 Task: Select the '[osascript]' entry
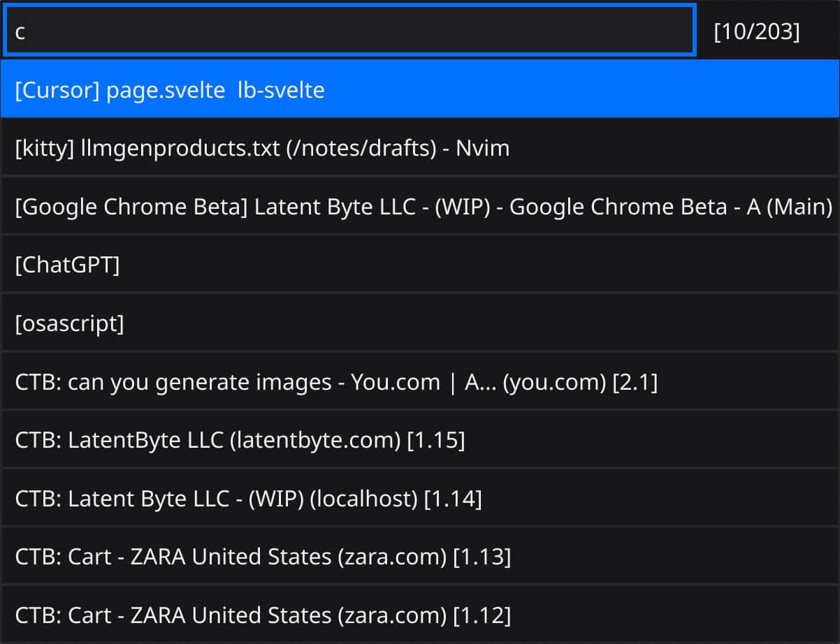click(x=420, y=323)
